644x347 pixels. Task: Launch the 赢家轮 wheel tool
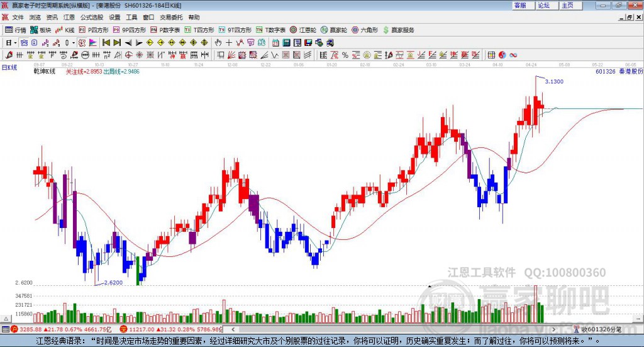pos(334,30)
